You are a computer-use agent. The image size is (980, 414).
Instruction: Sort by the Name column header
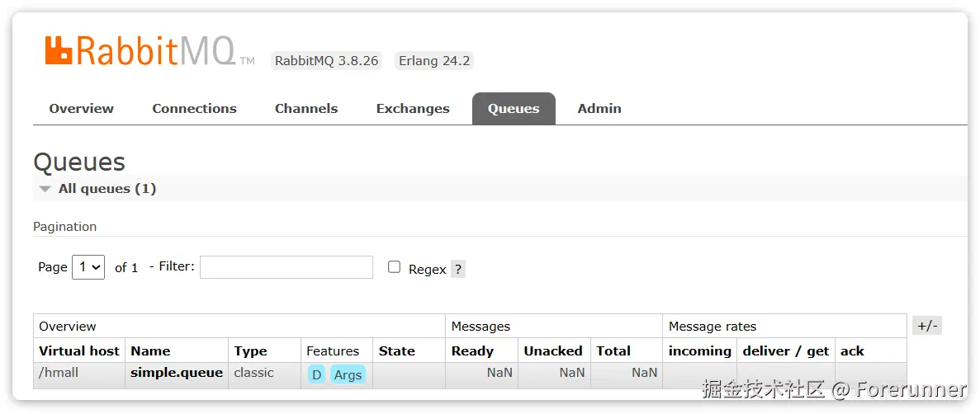[x=150, y=350]
